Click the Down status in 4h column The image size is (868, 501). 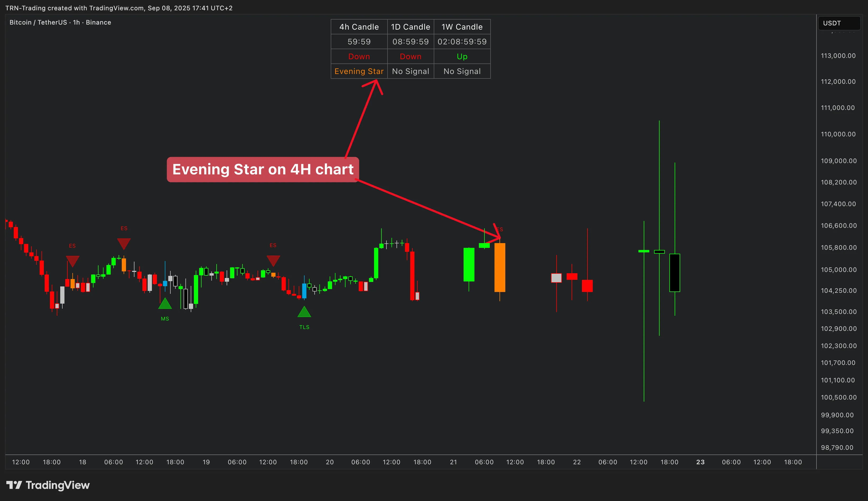pyautogui.click(x=359, y=57)
